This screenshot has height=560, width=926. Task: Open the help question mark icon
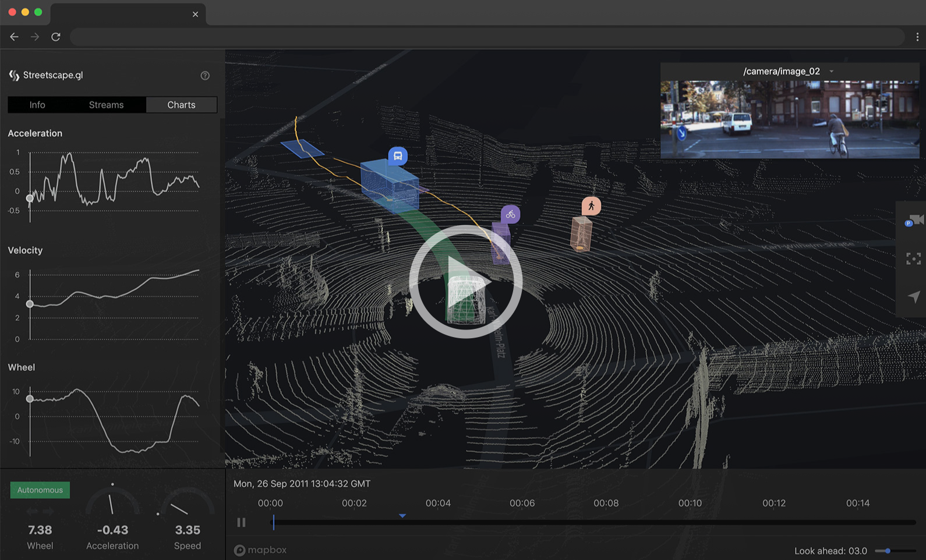click(x=205, y=76)
